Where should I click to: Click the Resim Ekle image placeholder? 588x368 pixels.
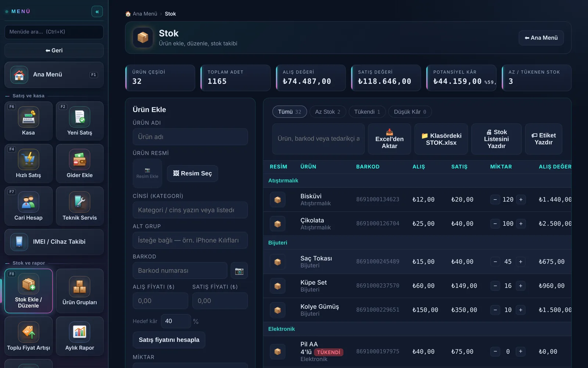point(147,173)
